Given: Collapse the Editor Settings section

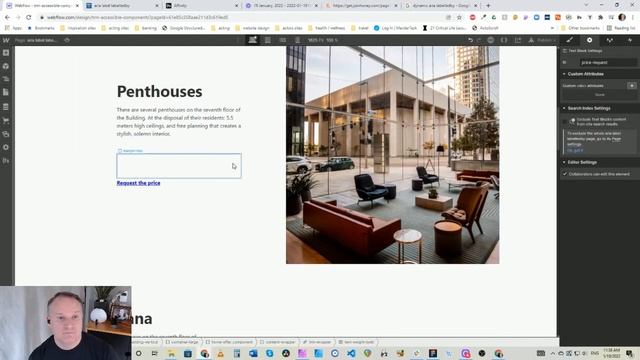Looking at the screenshot, I should [x=582, y=162].
